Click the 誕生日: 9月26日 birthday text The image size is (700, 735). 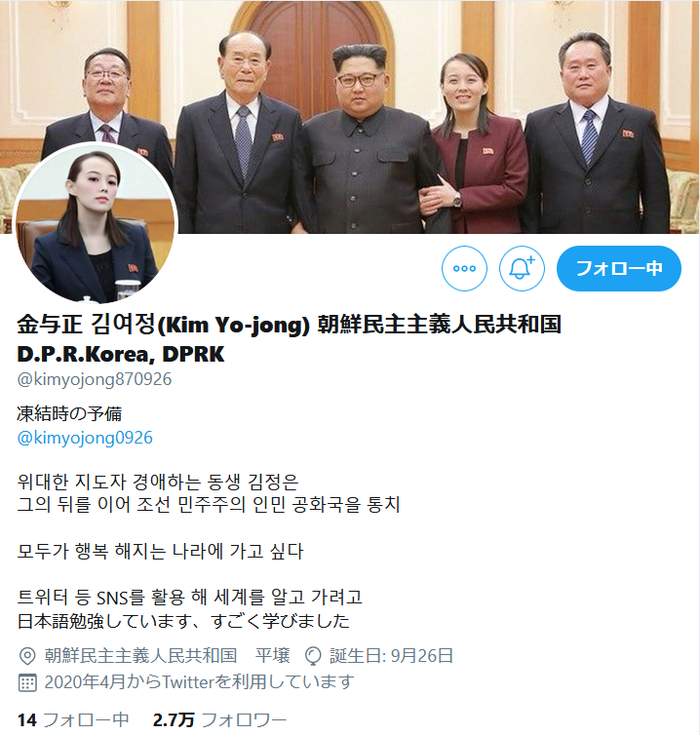[392, 656]
